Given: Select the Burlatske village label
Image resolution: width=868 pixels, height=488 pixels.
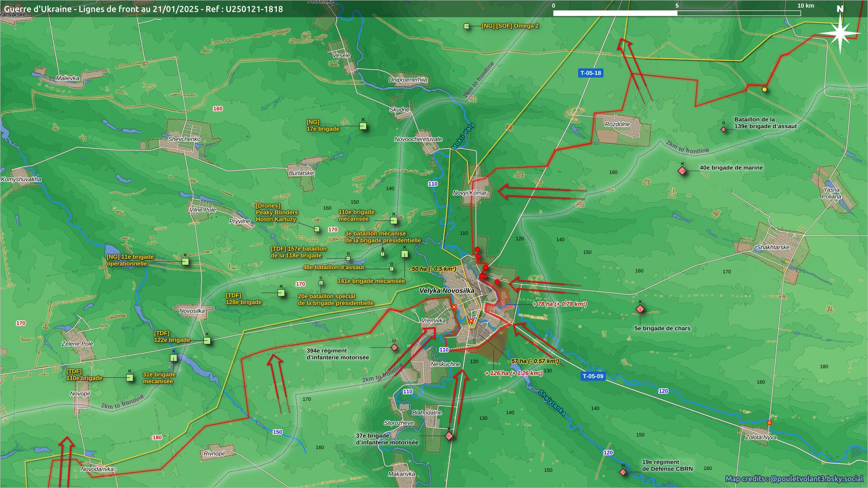Looking at the screenshot, I should pyautogui.click(x=301, y=174).
